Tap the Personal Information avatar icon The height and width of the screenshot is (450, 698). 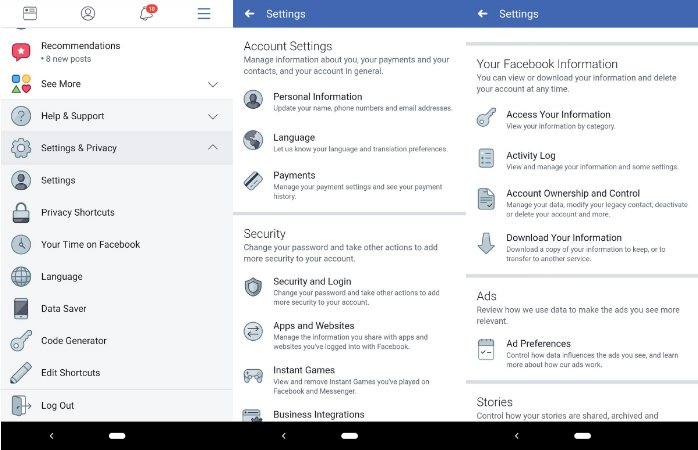pos(253,99)
